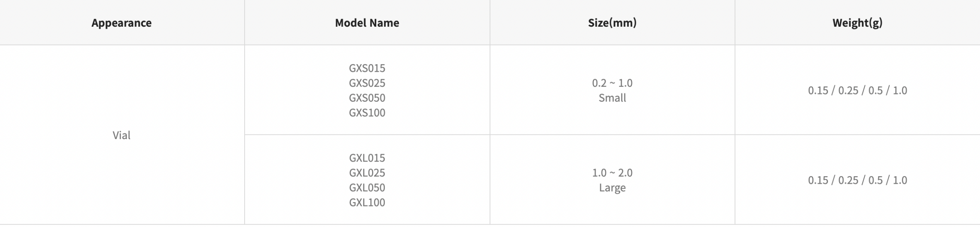Screen dimensions: 980x227
Task: Click the weight values in GXS row
Action: click(x=857, y=91)
